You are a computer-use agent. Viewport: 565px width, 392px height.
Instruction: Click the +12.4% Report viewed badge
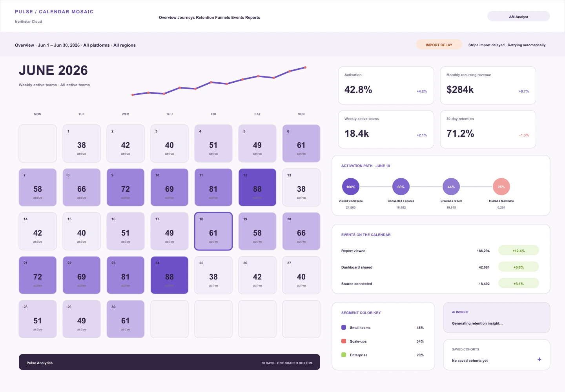519,250
